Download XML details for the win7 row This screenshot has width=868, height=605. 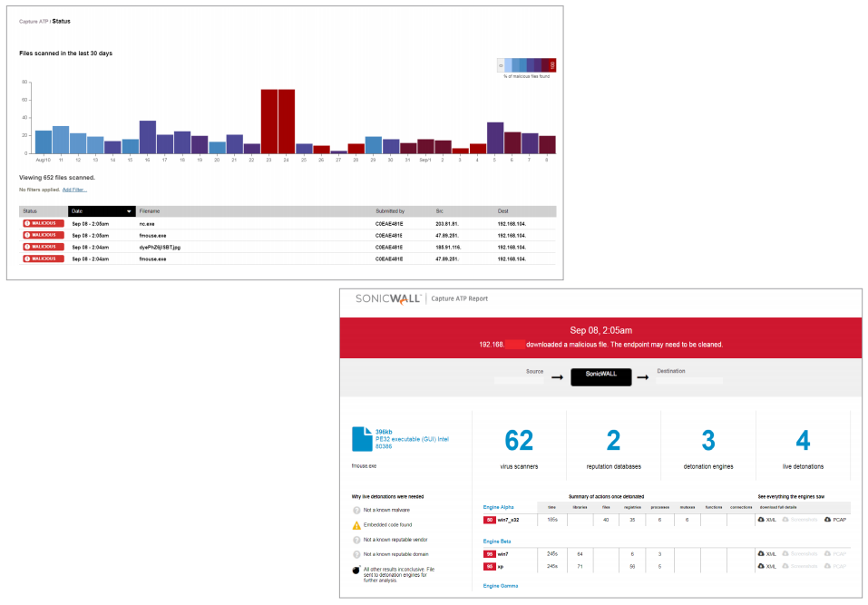click(767, 554)
